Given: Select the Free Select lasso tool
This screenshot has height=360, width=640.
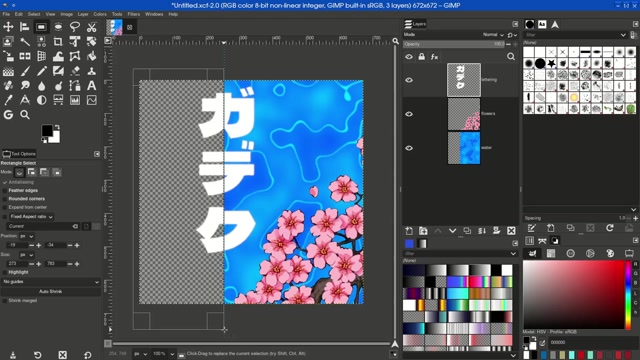Looking at the screenshot, I should [75, 27].
